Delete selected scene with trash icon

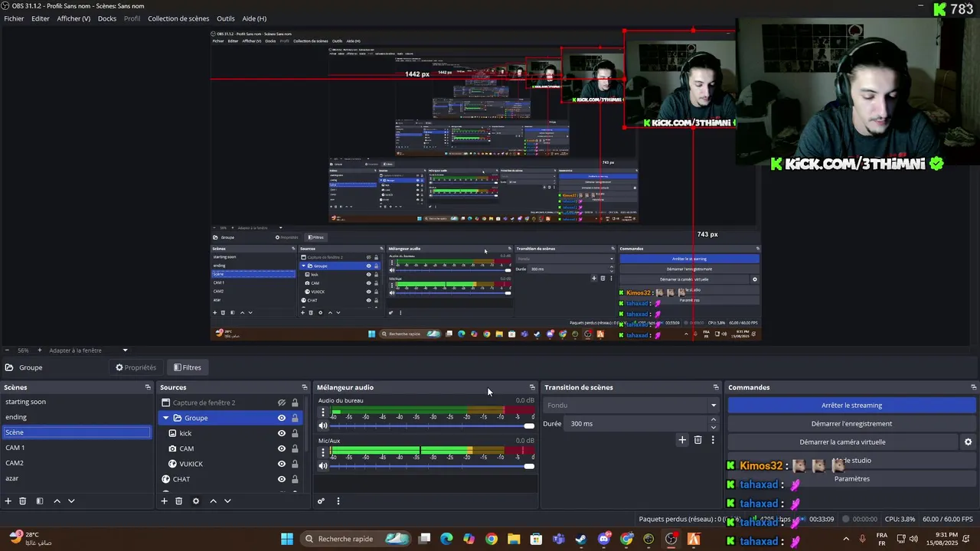pos(23,500)
